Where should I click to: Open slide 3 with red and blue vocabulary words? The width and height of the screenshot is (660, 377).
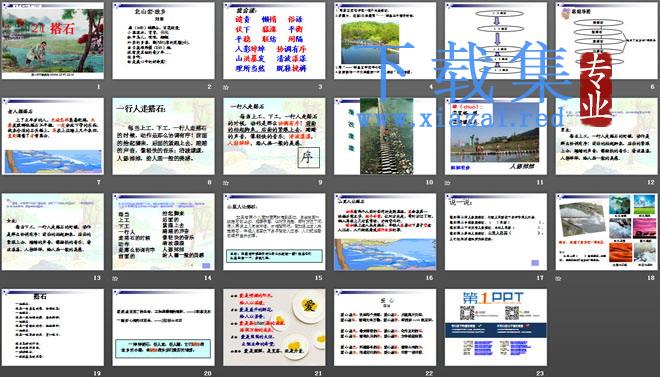(274, 41)
